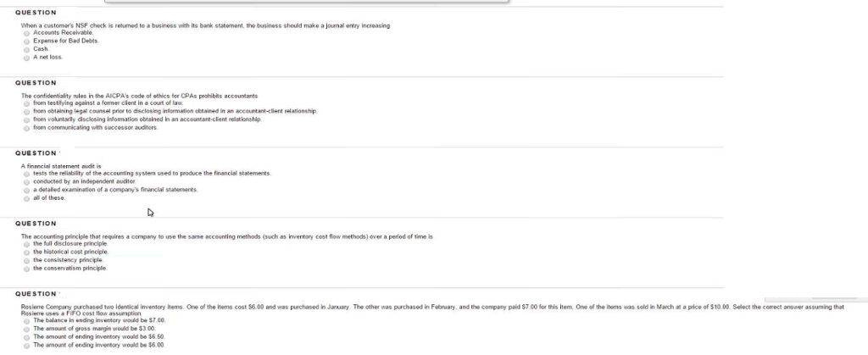Choose "from testifying against a former client" option

tap(27, 103)
